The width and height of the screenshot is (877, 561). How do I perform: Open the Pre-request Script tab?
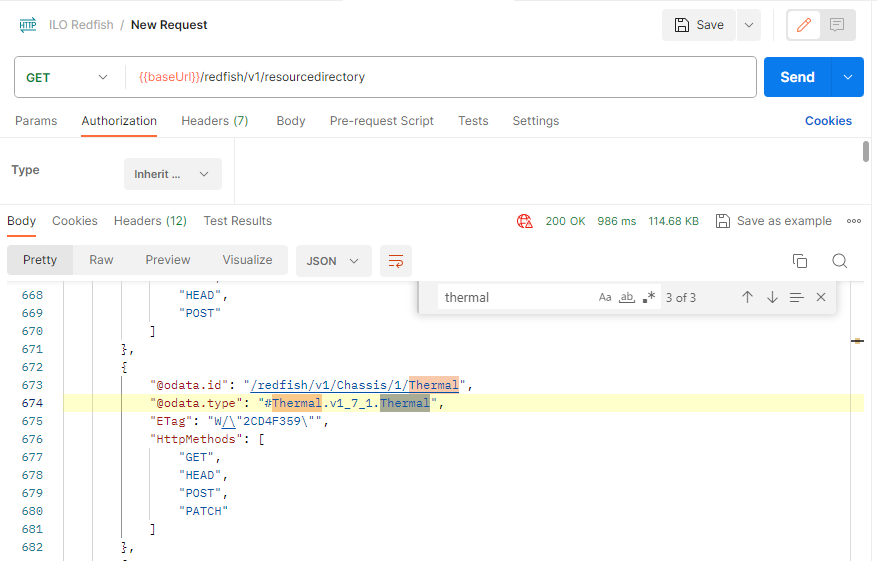tap(381, 121)
